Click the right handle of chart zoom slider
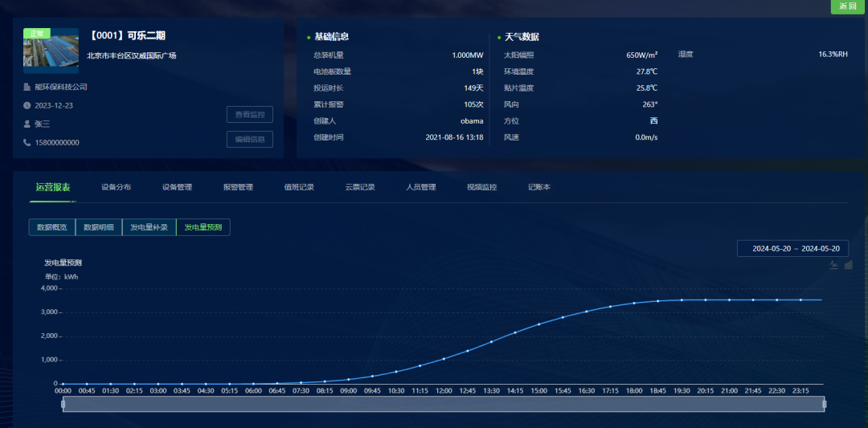 point(825,404)
